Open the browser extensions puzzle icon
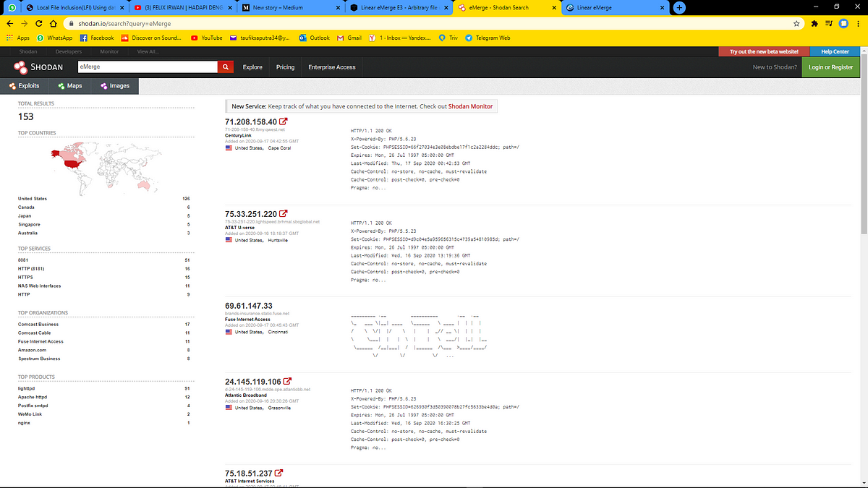The height and width of the screenshot is (488, 868). pyautogui.click(x=815, y=23)
